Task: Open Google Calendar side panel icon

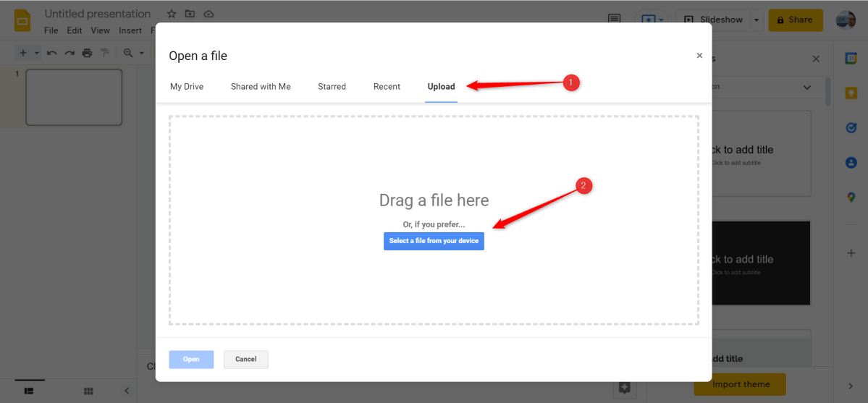Action: click(x=851, y=59)
